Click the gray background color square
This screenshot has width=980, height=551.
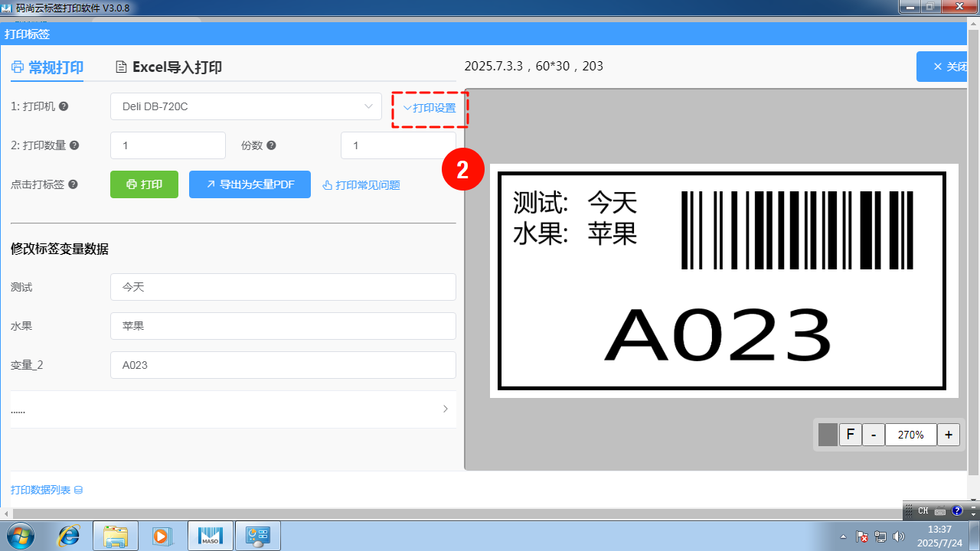(x=828, y=435)
